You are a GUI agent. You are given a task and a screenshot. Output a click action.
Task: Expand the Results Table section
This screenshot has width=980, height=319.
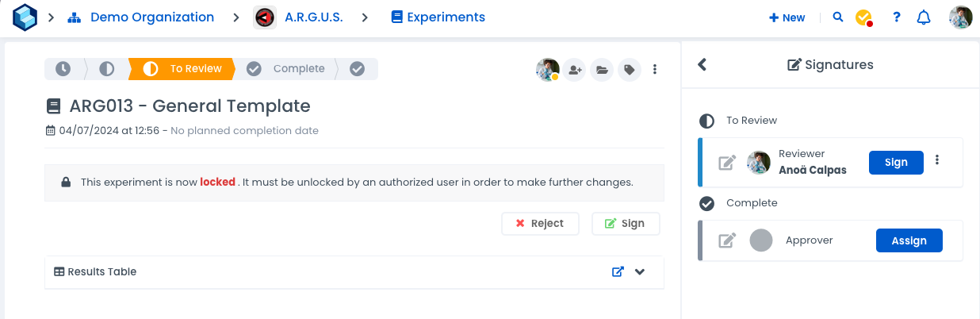click(640, 271)
